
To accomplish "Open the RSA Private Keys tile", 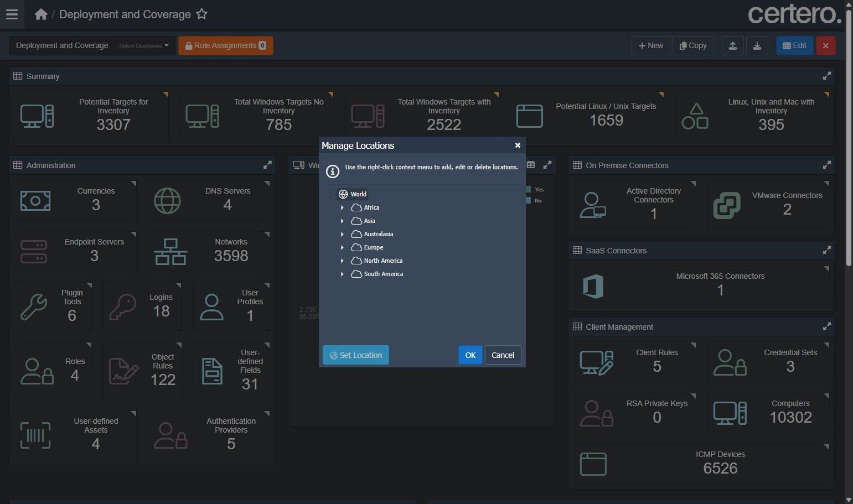I will pos(635,413).
